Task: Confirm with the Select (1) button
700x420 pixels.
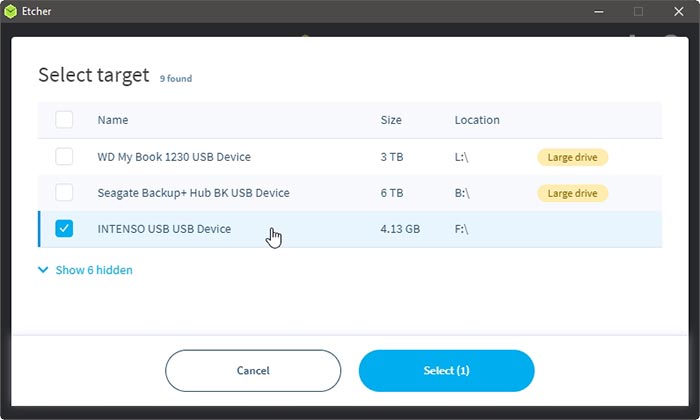Action: [x=446, y=370]
